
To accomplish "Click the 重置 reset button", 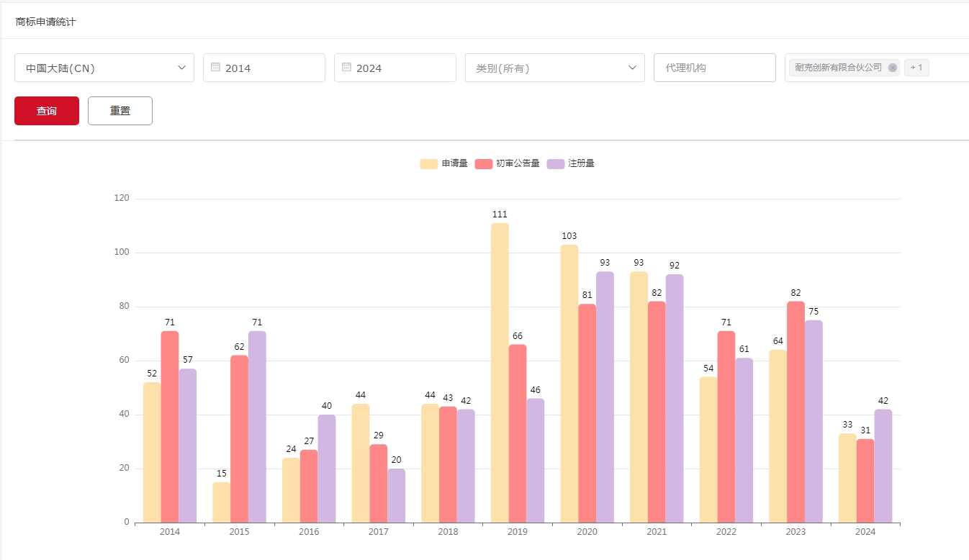I will (120, 111).
